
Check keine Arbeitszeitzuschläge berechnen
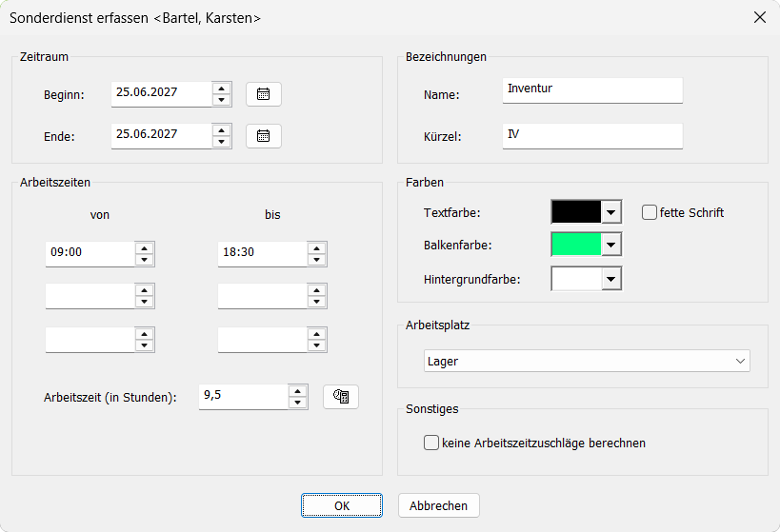[x=431, y=443]
